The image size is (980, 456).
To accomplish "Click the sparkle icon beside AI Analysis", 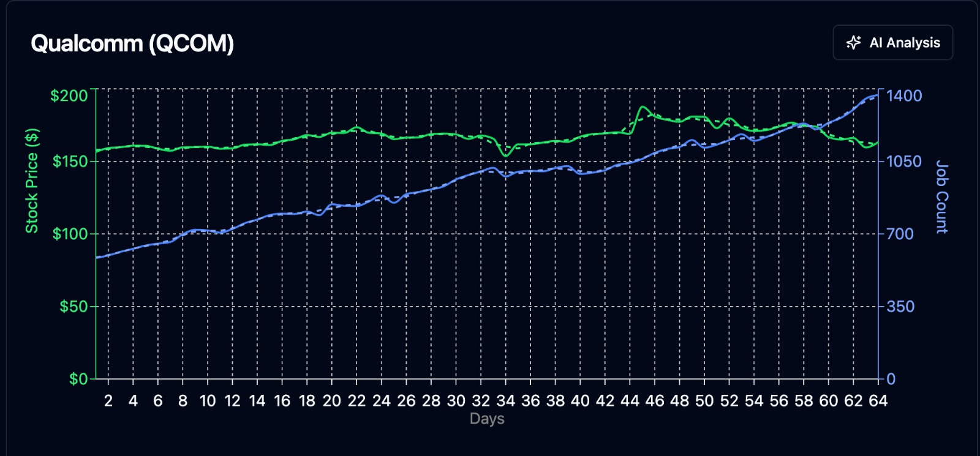I will point(853,43).
